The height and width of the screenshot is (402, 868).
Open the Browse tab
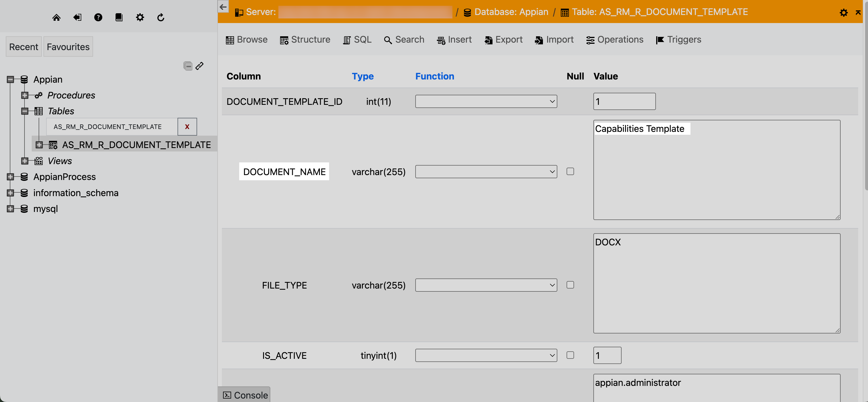point(246,40)
